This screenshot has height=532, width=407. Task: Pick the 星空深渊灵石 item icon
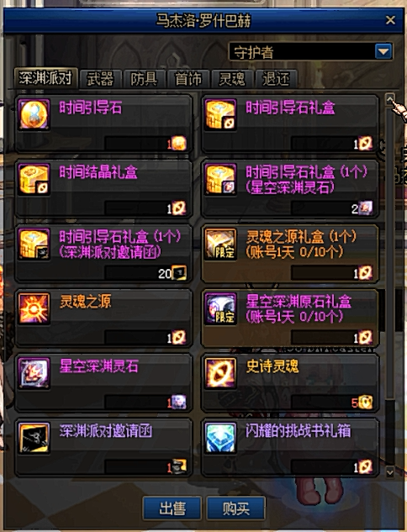tap(34, 373)
